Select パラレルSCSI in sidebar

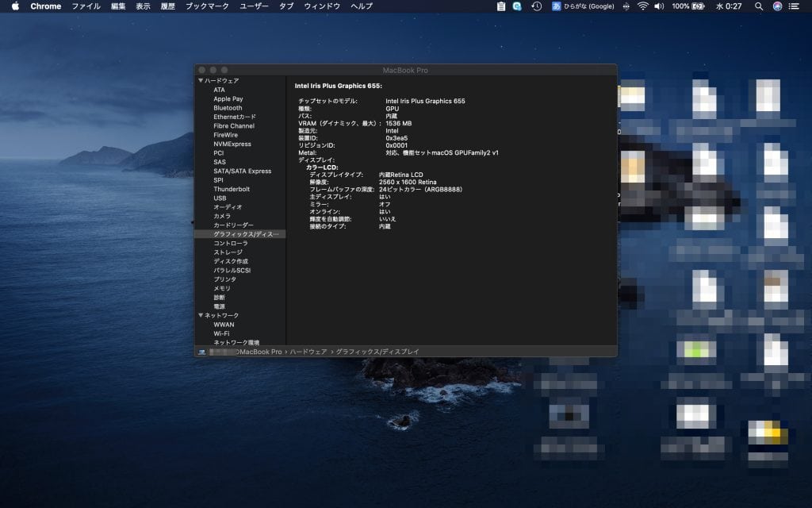[232, 270]
